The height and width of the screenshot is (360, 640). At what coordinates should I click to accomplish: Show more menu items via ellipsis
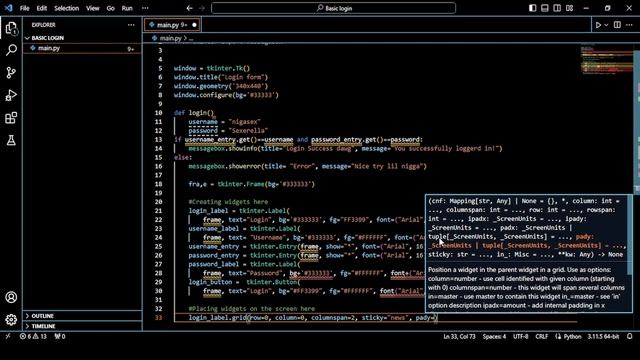click(x=145, y=8)
